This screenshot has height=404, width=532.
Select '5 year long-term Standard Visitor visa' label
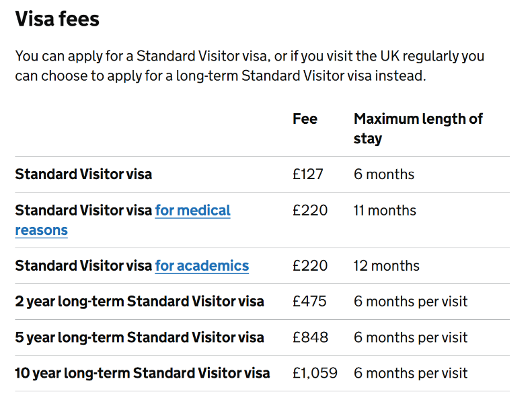[139, 337]
